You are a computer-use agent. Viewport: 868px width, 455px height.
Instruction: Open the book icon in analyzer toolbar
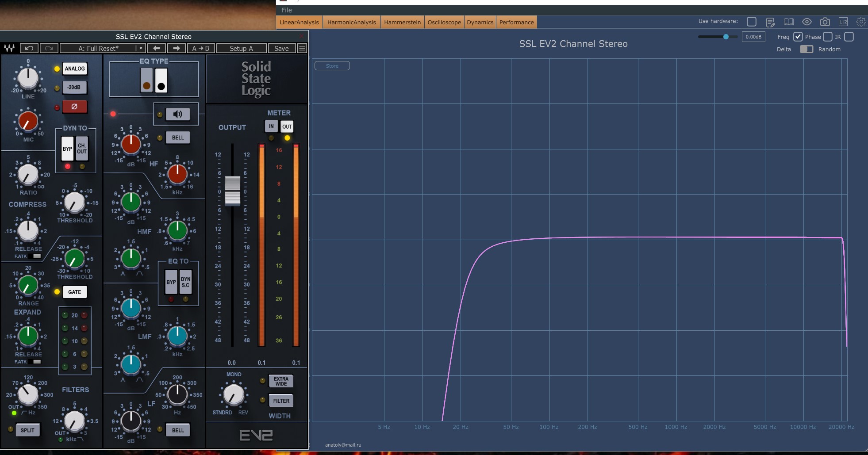[789, 22]
